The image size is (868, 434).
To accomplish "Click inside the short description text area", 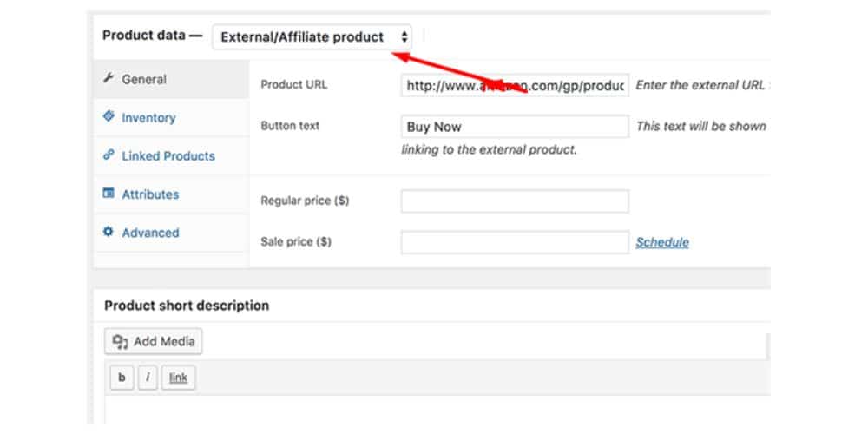I will (x=434, y=412).
